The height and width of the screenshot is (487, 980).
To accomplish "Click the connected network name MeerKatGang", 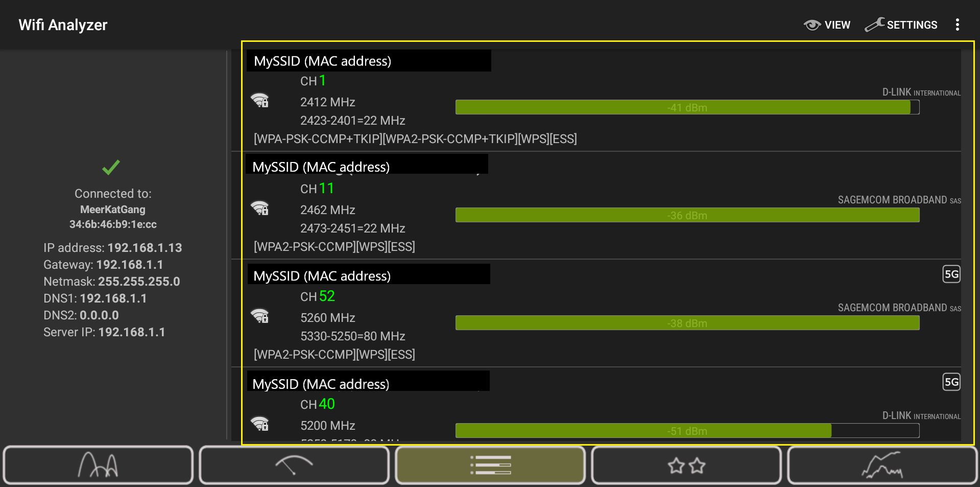I will point(113,210).
